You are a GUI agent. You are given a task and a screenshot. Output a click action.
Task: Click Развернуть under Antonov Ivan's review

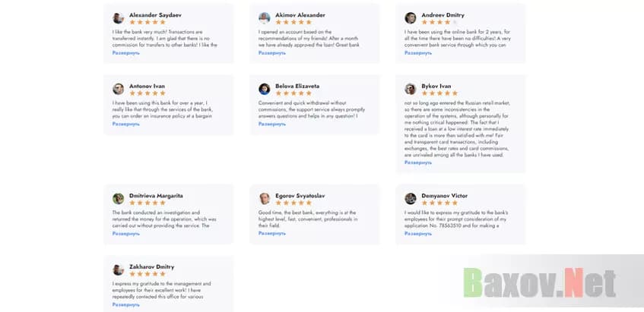126,124
